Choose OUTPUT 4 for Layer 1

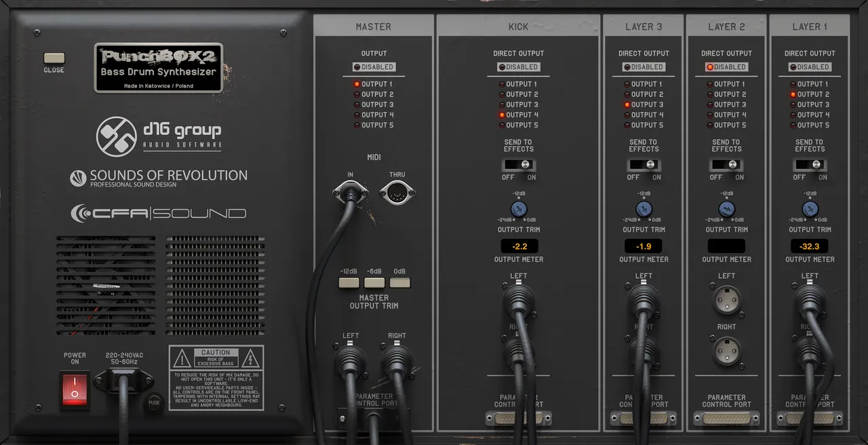tap(810, 115)
